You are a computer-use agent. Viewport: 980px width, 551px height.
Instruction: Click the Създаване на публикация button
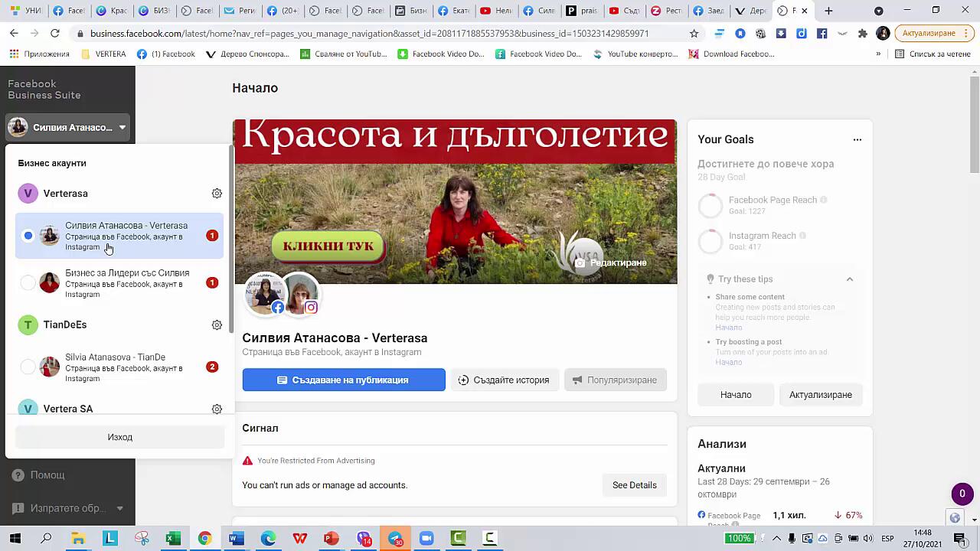tap(343, 380)
